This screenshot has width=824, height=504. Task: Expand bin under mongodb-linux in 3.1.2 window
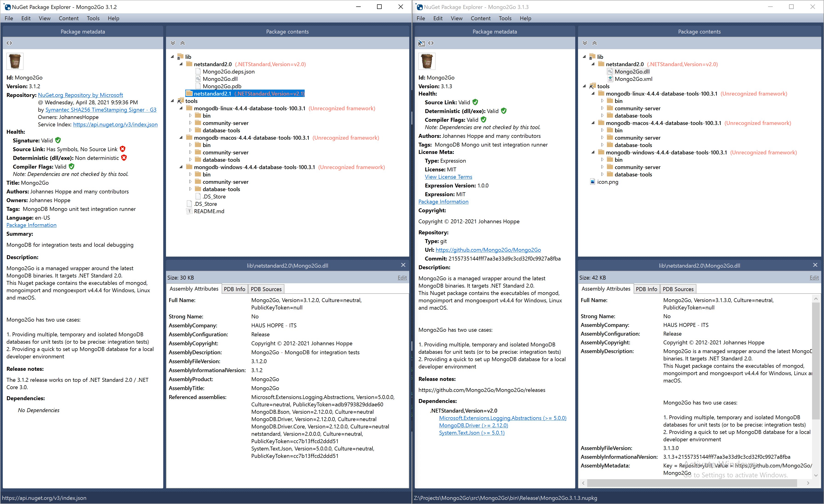coord(190,116)
